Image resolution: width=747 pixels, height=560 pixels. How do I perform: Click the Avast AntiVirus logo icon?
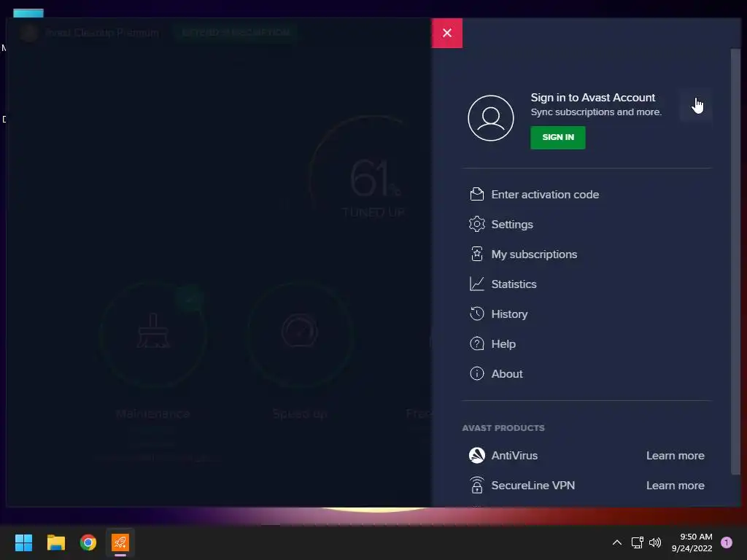click(477, 455)
